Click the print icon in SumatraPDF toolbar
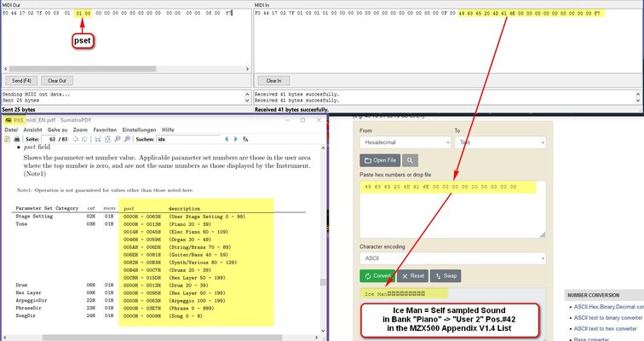Viewport: 644px width, 341px height. [x=17, y=139]
